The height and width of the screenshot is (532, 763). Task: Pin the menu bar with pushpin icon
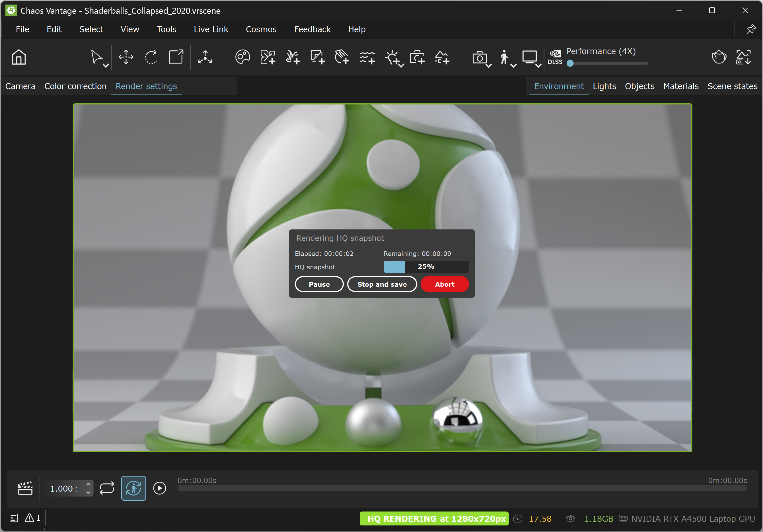pyautogui.click(x=751, y=29)
